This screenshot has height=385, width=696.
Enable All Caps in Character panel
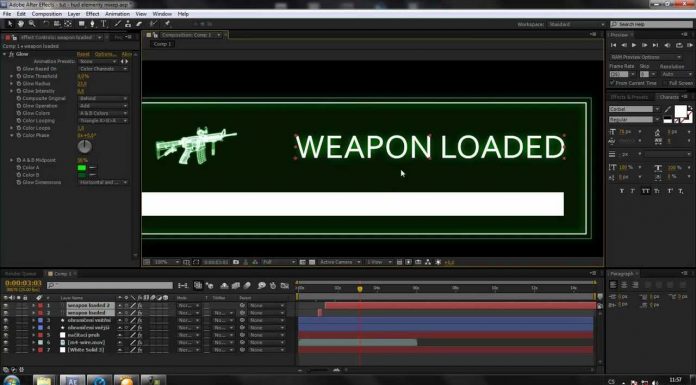click(x=645, y=191)
